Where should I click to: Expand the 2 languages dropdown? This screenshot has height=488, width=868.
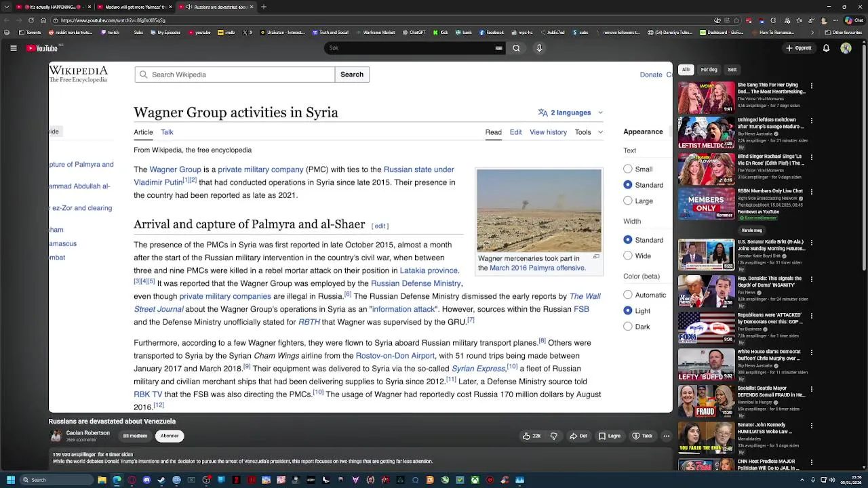(x=570, y=113)
